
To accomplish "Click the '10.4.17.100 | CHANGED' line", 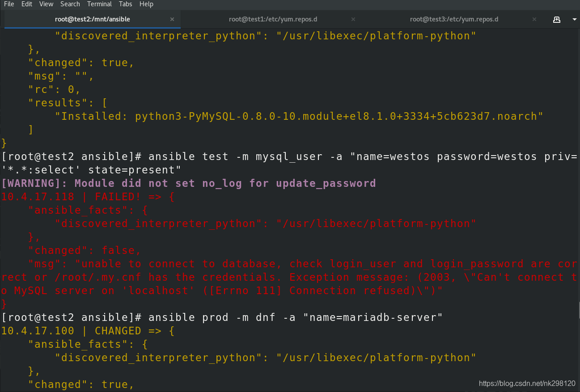I will (88, 331).
